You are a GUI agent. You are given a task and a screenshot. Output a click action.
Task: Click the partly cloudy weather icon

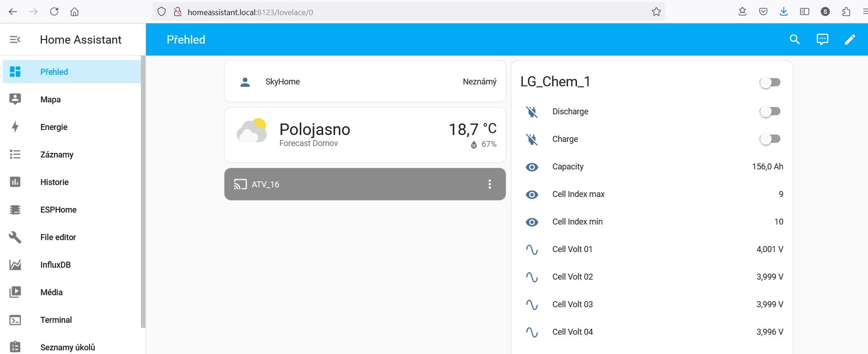(x=252, y=132)
